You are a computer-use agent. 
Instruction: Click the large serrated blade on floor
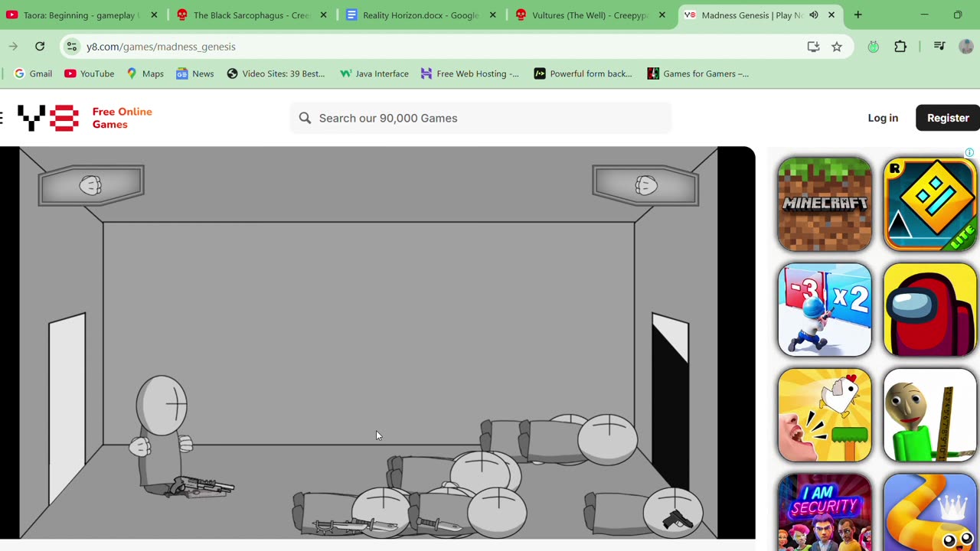click(x=354, y=526)
